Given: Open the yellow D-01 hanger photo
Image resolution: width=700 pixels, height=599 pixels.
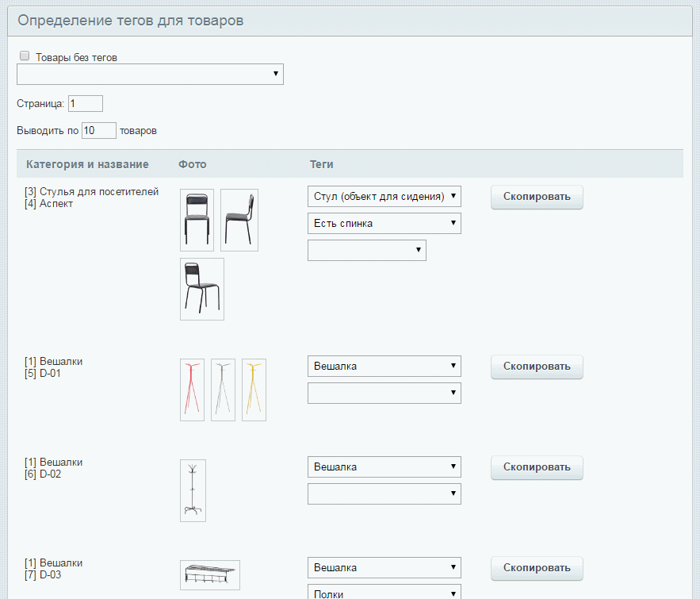Looking at the screenshot, I should (254, 390).
